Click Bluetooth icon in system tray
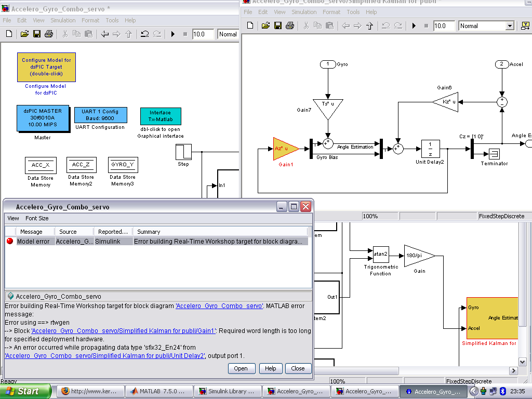This screenshot has width=532, height=399. [503, 391]
